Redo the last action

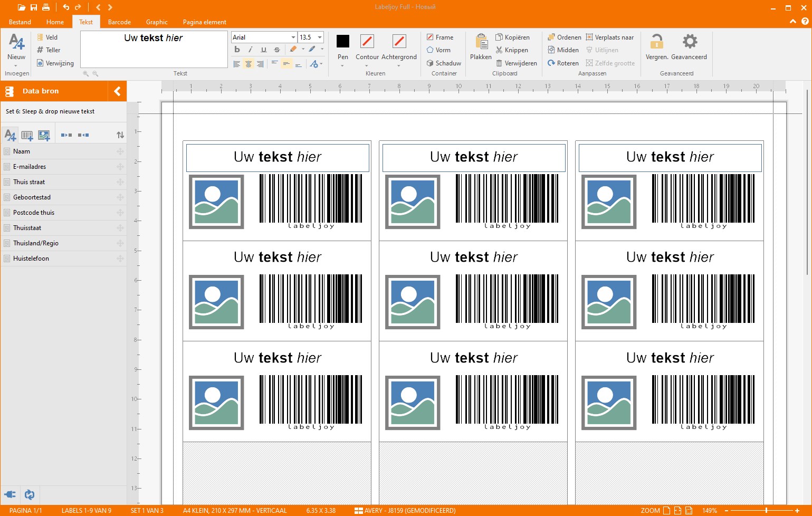78,7
